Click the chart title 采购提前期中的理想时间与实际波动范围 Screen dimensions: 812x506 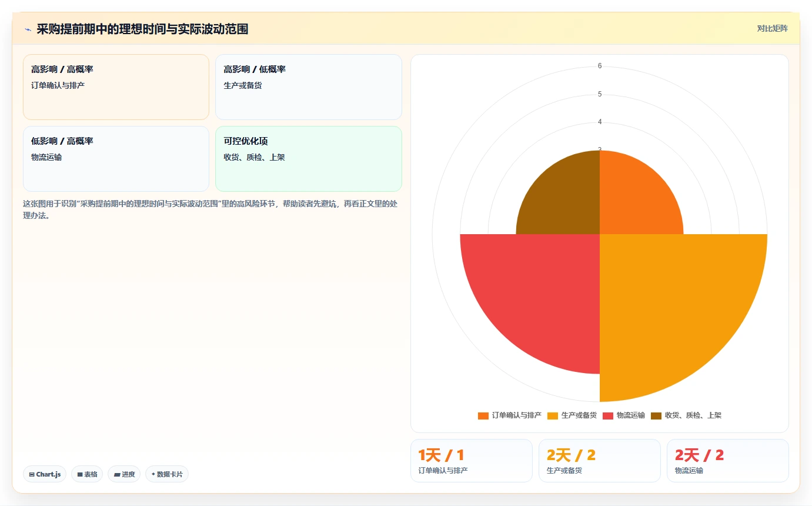point(142,29)
